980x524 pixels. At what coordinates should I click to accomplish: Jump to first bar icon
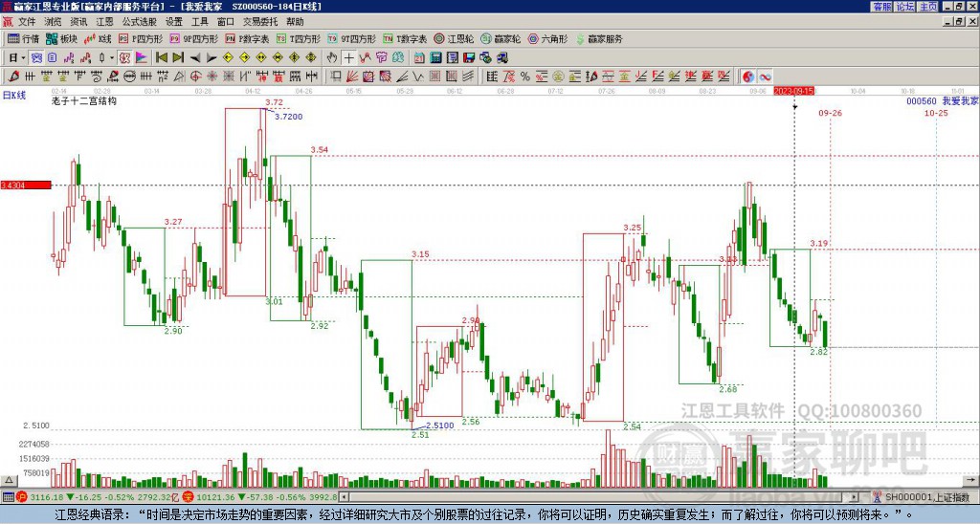(x=161, y=58)
